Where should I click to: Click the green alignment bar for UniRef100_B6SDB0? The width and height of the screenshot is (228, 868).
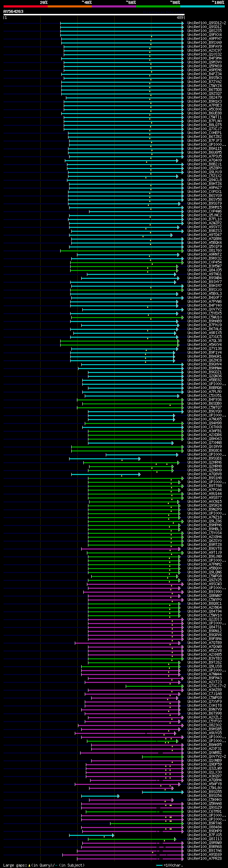(x=133, y=404)
